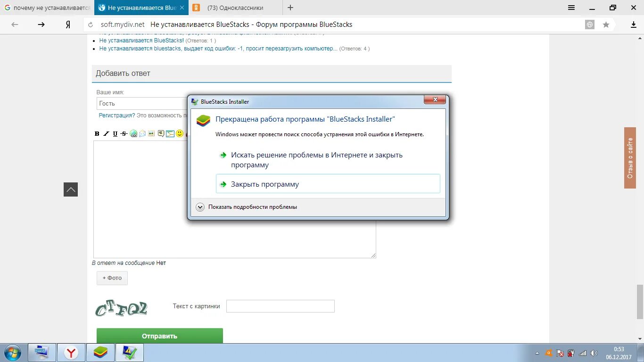Show hidden tray icons arrow
This screenshot has width=644, height=362.
[537, 353]
